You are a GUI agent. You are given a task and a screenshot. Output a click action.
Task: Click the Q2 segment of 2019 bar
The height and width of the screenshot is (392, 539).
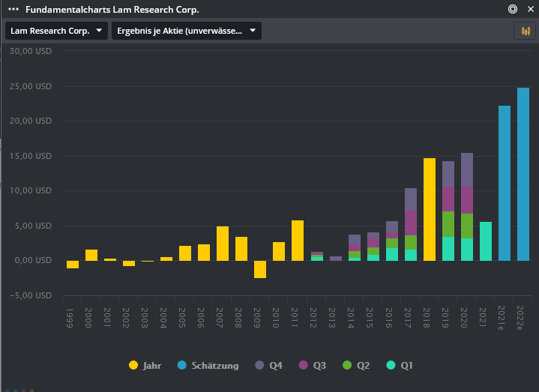coord(448,224)
